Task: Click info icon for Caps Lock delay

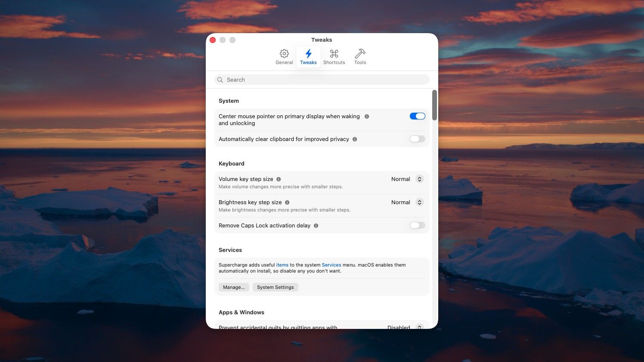Action: click(316, 226)
